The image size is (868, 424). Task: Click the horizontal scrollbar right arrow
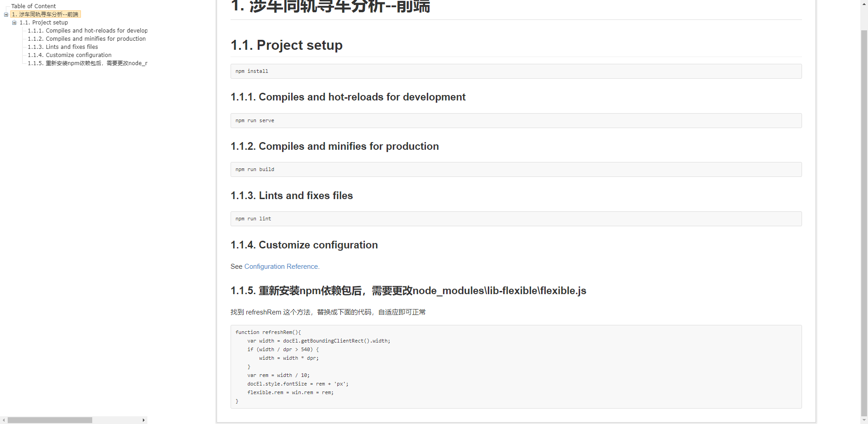click(x=144, y=420)
